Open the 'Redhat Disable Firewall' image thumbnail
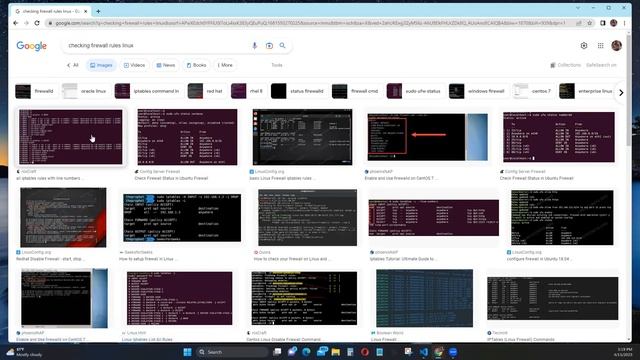 63,218
